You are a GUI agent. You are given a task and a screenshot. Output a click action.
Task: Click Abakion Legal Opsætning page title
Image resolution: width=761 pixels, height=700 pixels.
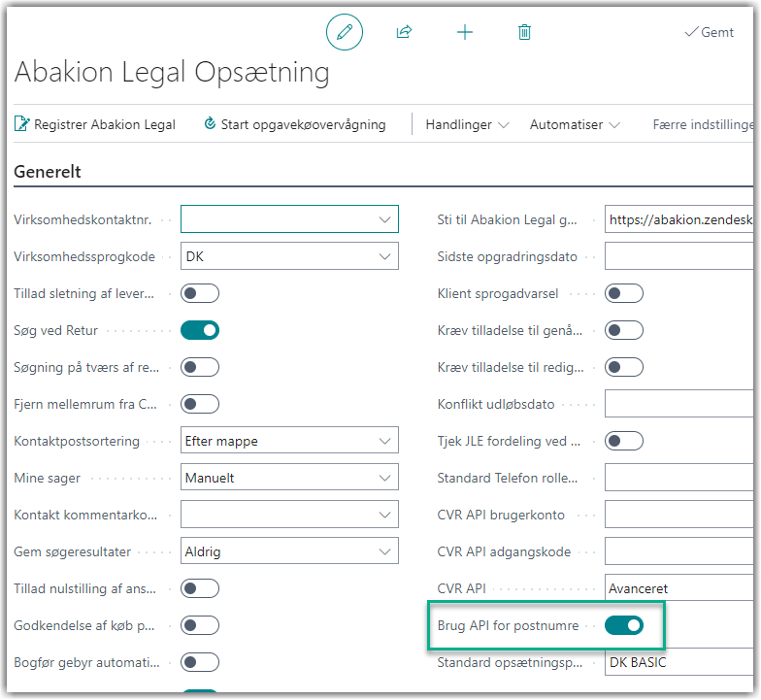(172, 73)
